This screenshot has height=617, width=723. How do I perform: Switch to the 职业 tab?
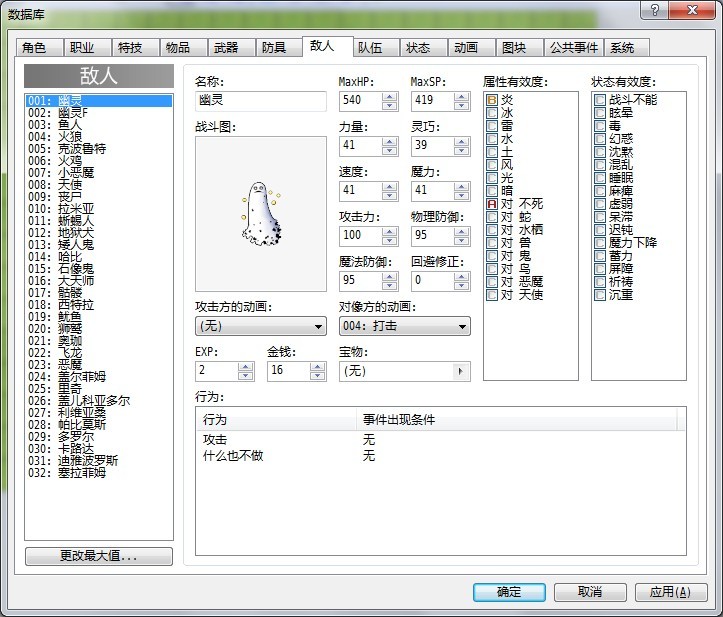tap(87, 47)
